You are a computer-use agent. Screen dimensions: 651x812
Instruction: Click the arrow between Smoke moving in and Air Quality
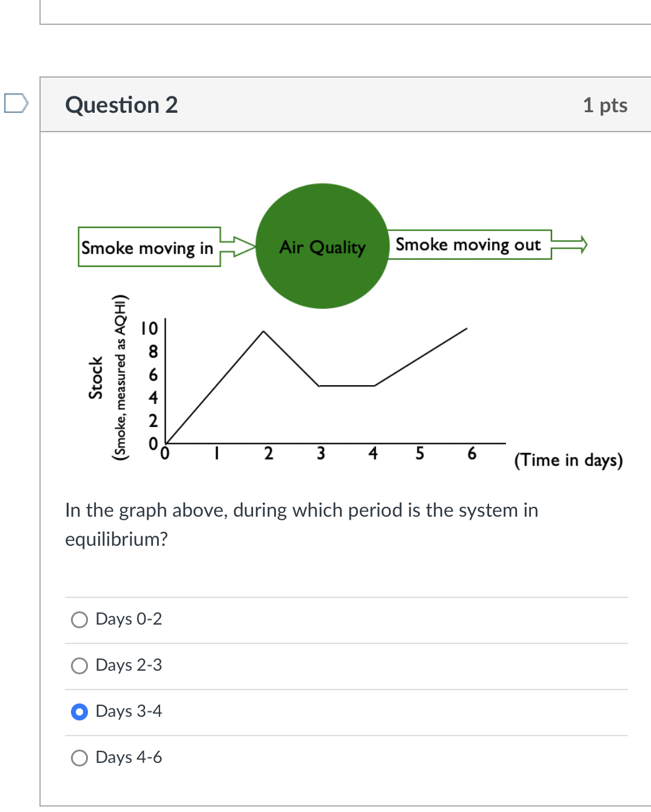[x=239, y=246]
